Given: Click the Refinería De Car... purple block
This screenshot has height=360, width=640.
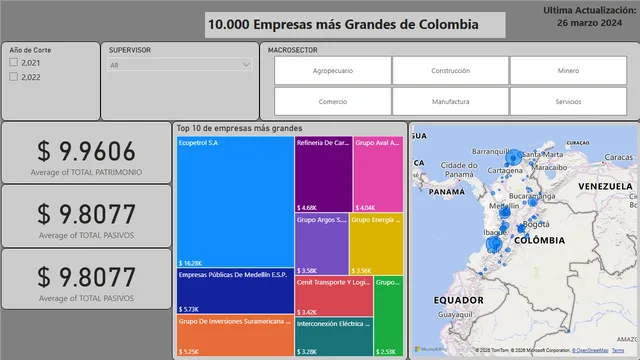Looking at the screenshot, I should 324,174.
